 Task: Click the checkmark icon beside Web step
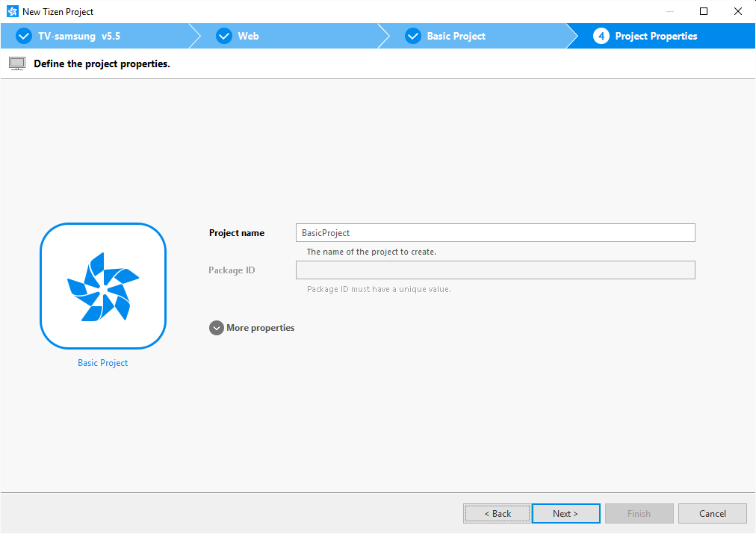coord(224,36)
